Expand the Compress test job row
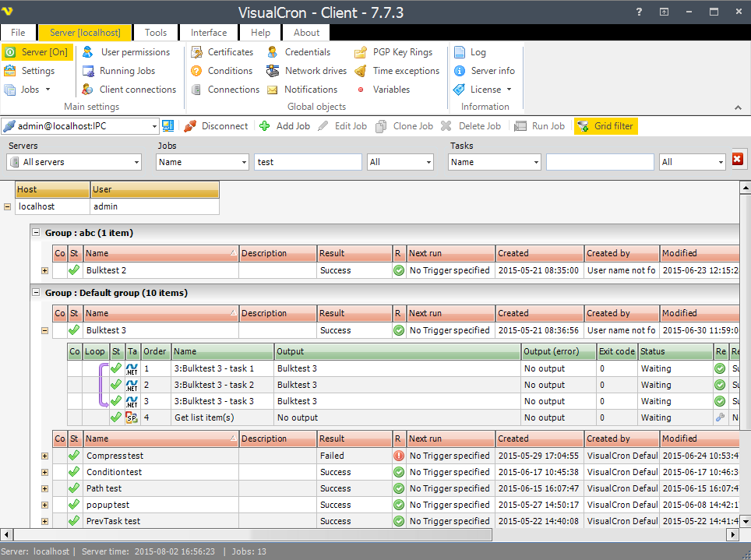 click(x=44, y=456)
